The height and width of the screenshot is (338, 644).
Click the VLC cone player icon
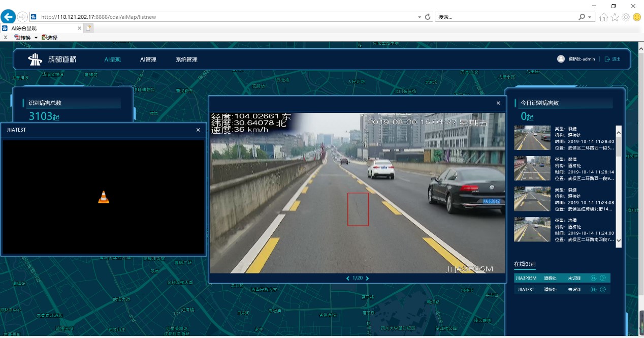point(104,197)
